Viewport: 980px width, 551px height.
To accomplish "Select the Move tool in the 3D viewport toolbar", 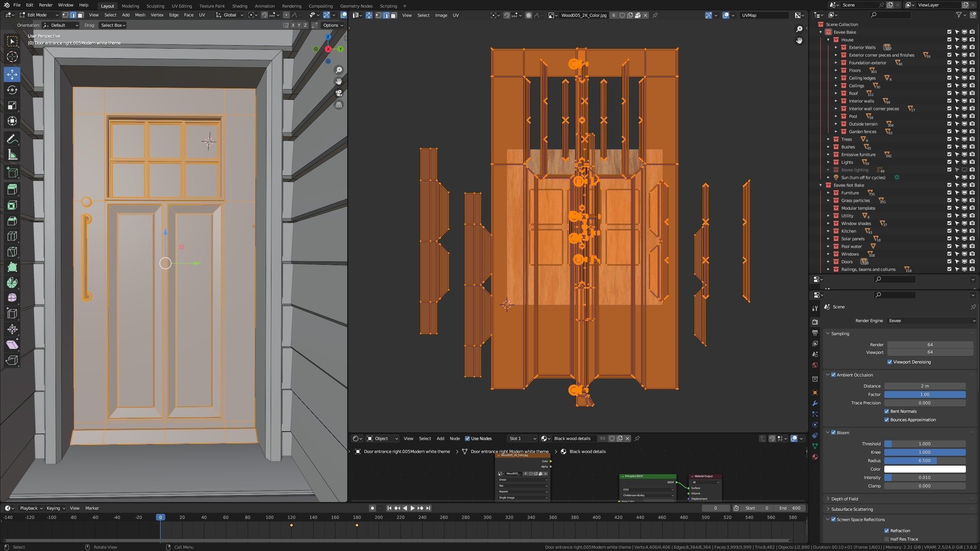I will click(x=12, y=74).
